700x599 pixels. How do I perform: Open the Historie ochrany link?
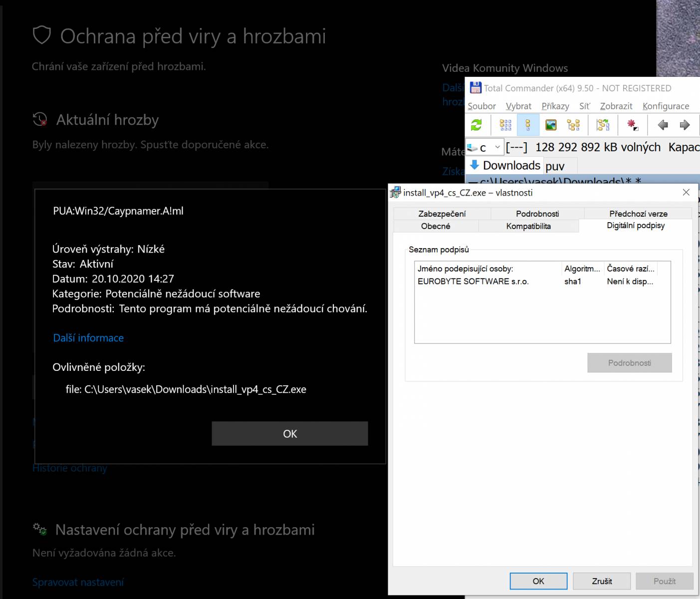pyautogui.click(x=70, y=468)
